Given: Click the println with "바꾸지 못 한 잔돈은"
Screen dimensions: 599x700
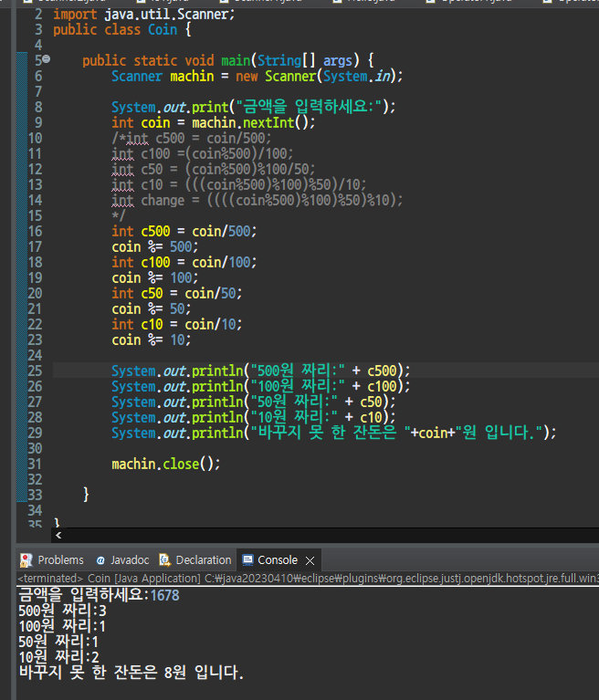Looking at the screenshot, I should 333,433.
